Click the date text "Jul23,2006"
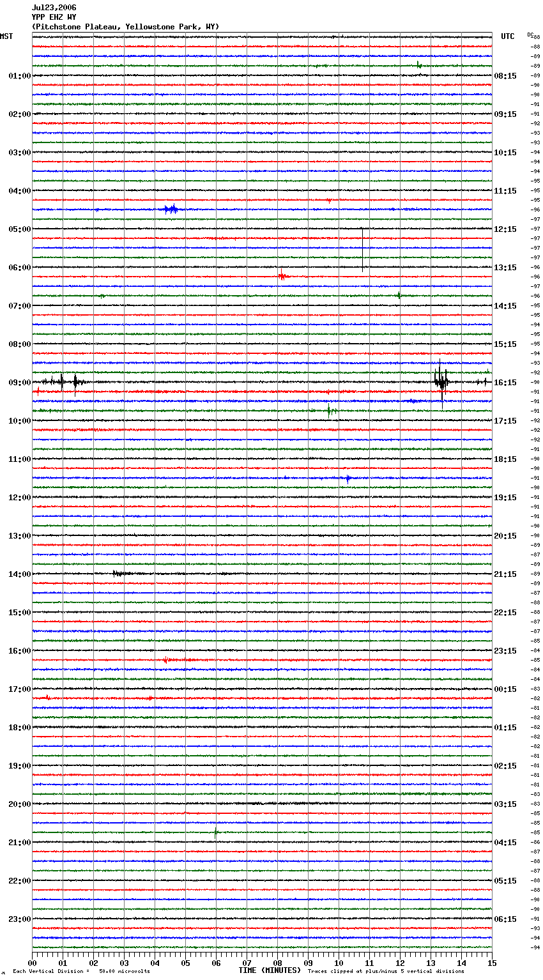The height and width of the screenshot is (980, 543). point(54,8)
